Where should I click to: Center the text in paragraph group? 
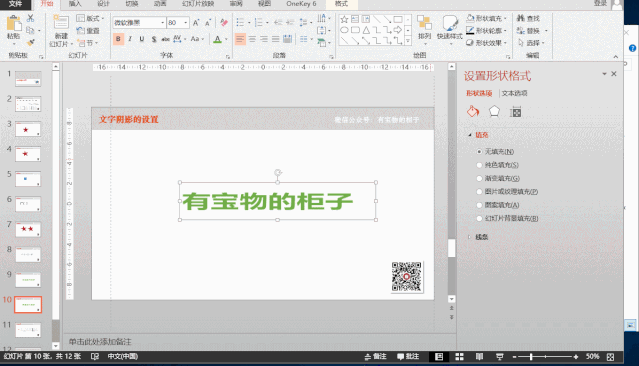pos(252,39)
